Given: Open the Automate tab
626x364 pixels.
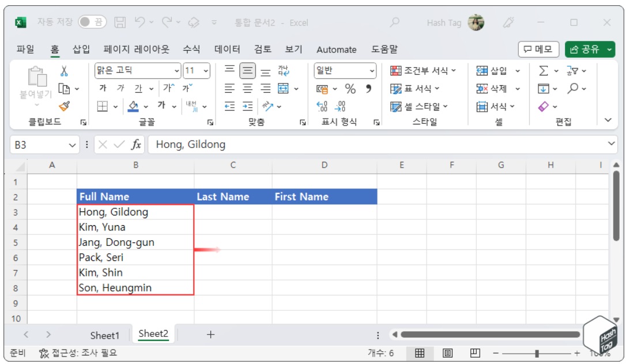Looking at the screenshot, I should pos(336,50).
